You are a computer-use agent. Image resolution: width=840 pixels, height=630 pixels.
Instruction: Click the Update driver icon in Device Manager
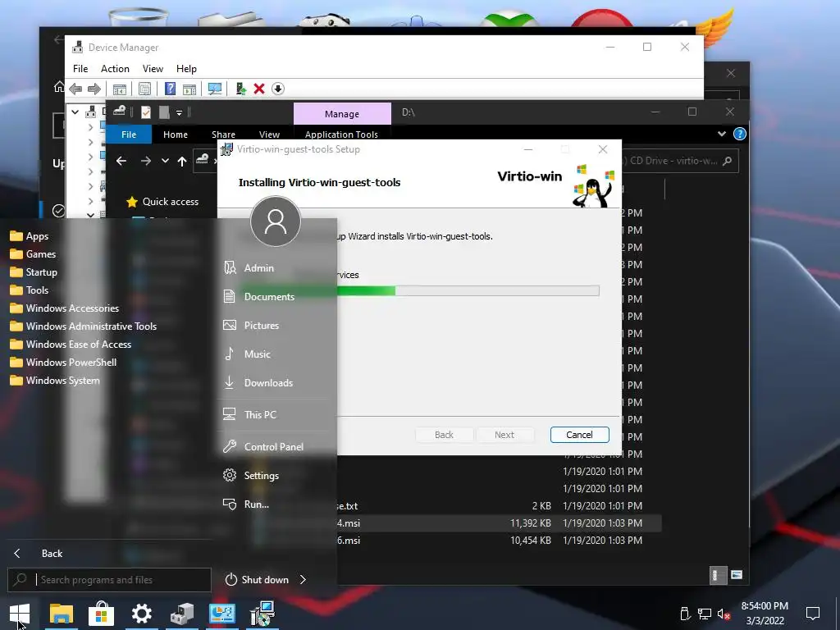240,89
